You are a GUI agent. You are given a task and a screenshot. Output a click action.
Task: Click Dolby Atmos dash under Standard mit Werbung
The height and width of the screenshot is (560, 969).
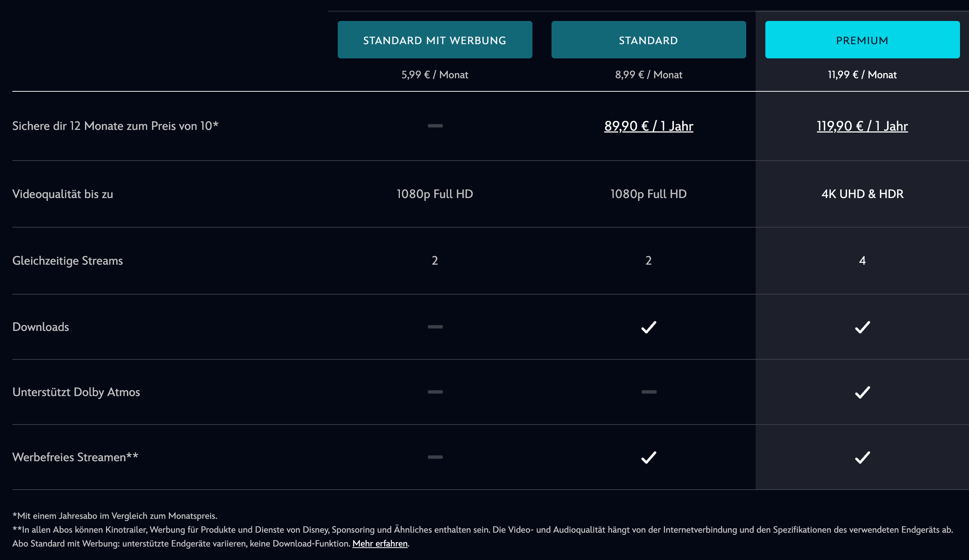pyautogui.click(x=435, y=392)
